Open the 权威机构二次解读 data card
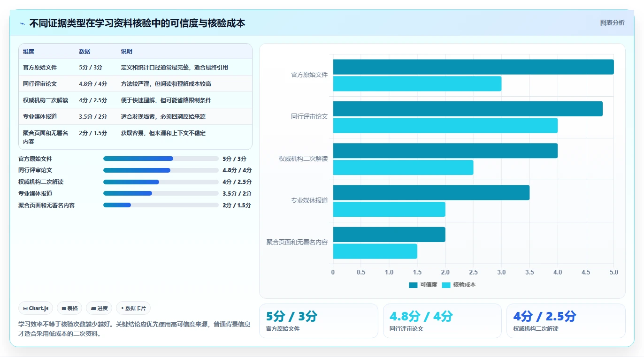The height and width of the screenshot is (357, 644). [566, 321]
